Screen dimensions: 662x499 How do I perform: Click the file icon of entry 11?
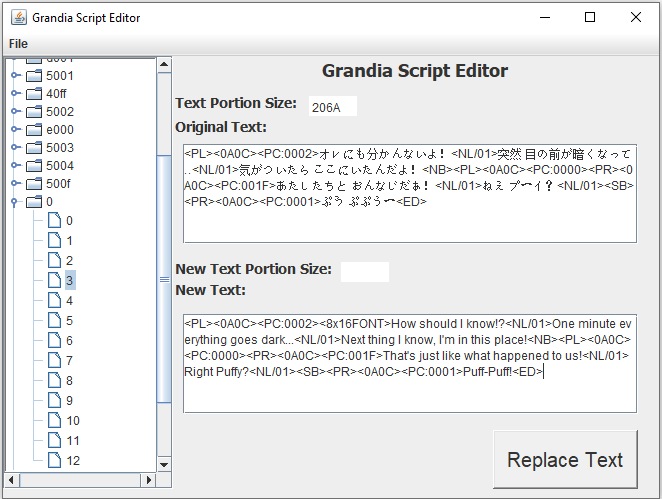(x=54, y=440)
